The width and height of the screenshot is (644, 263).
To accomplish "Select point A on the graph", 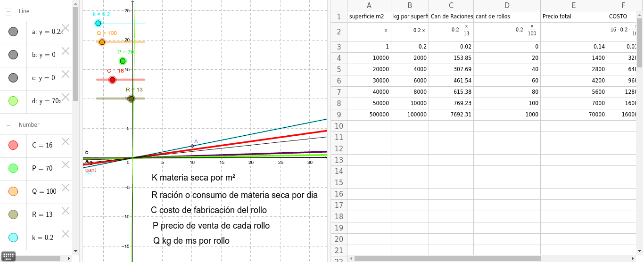I will coord(192,146).
